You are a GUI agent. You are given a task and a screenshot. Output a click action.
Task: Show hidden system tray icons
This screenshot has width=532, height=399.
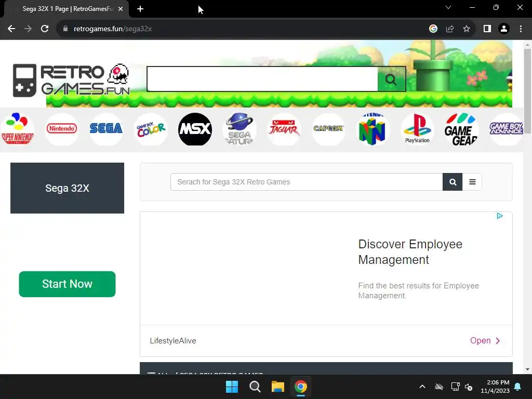[422, 387]
